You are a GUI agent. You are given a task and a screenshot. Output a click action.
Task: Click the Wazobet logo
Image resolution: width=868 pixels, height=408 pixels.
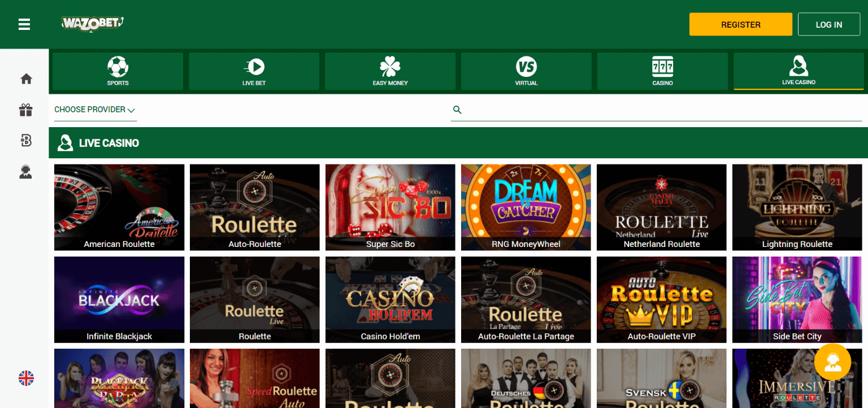point(92,24)
